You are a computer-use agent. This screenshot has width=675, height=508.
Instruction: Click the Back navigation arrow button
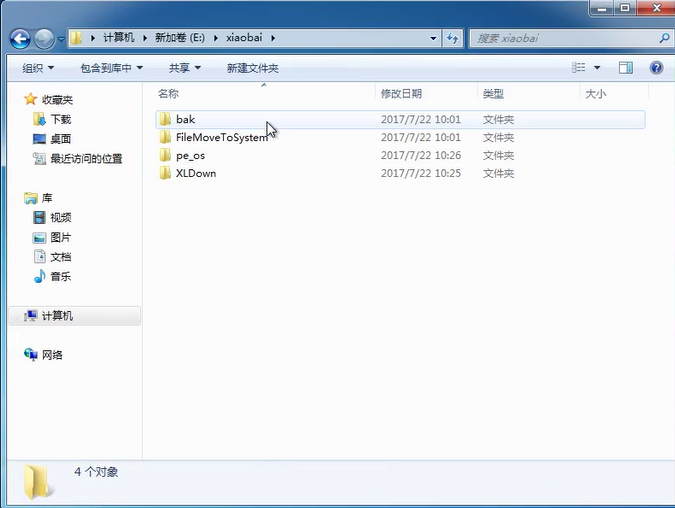coord(19,39)
